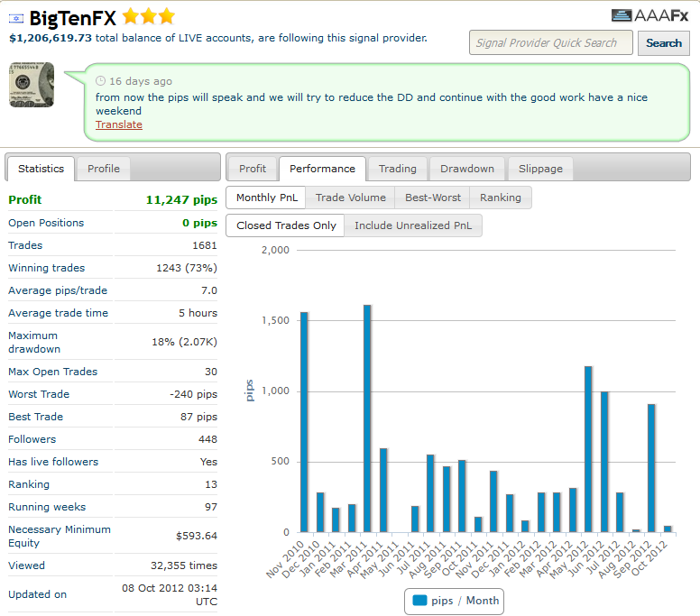Click the first gold rating star
The image size is (700, 616).
131,16
